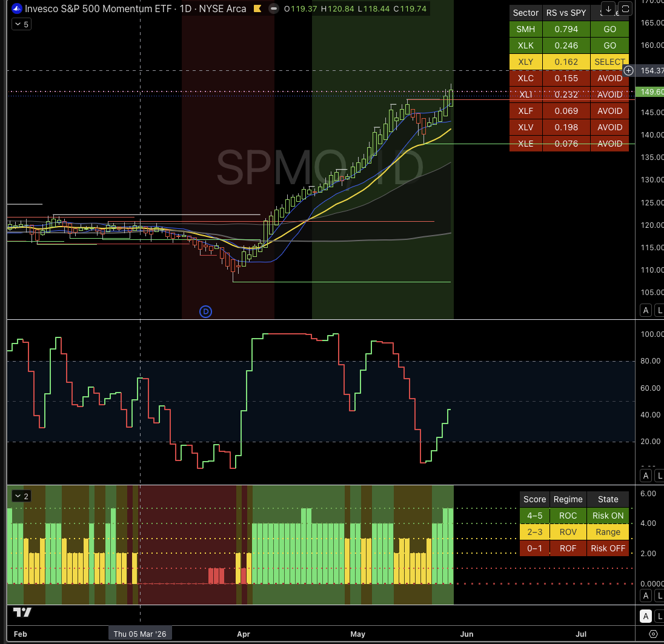Click the May label on the time axis
The height and width of the screenshot is (644, 664).
358,634
